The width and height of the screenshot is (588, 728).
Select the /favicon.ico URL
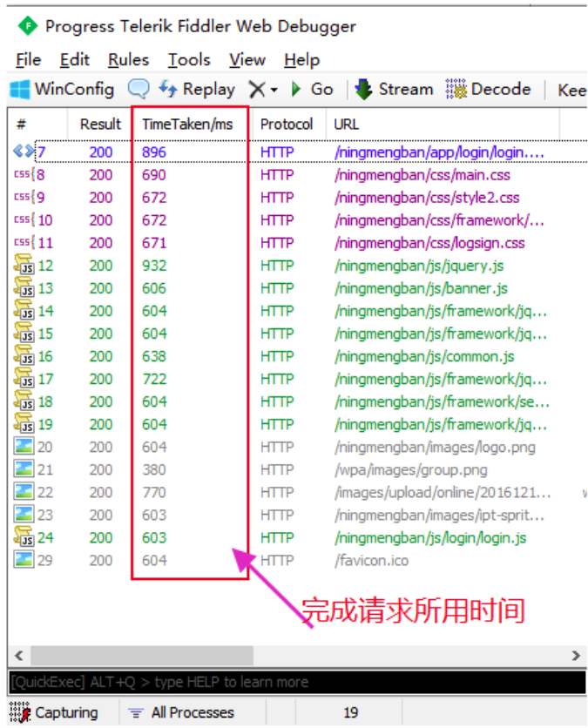pyautogui.click(x=372, y=561)
